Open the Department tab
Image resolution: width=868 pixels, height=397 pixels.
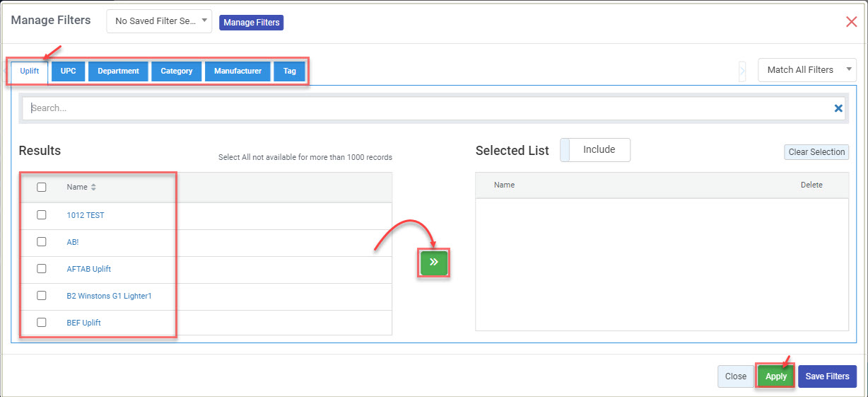pos(118,71)
